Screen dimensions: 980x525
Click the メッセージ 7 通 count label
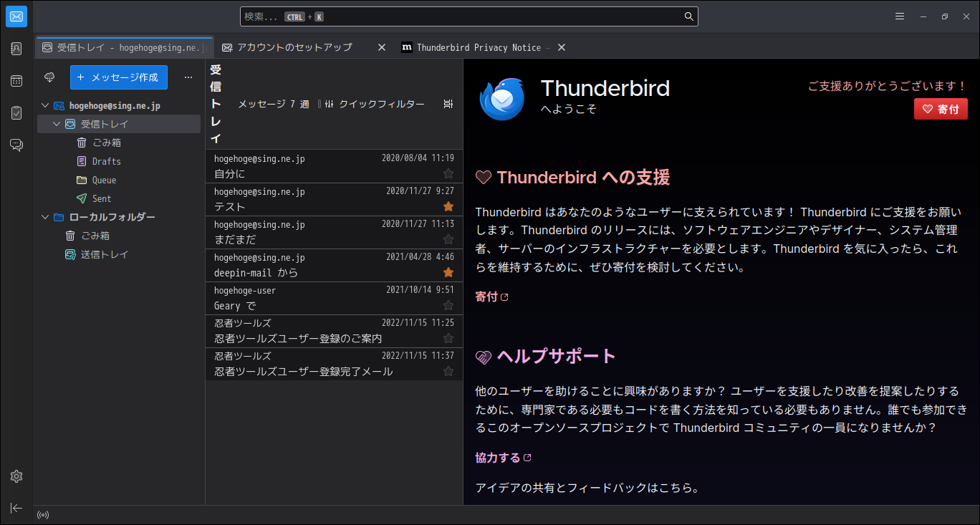pos(274,104)
